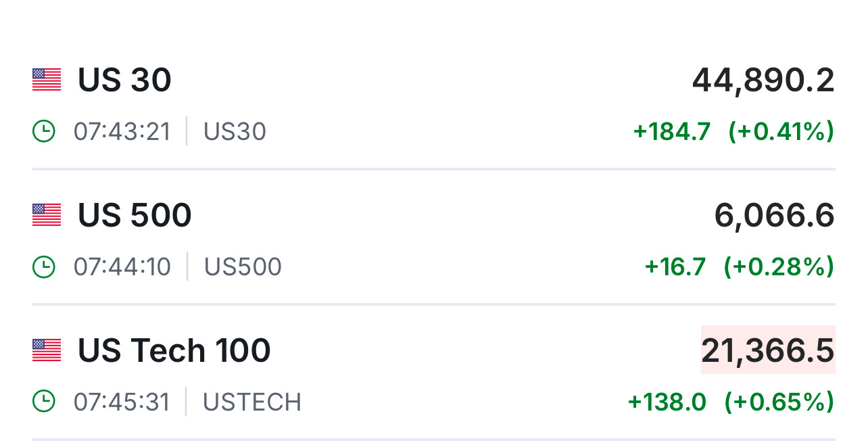Select the USTECH ticker symbol

[252, 402]
